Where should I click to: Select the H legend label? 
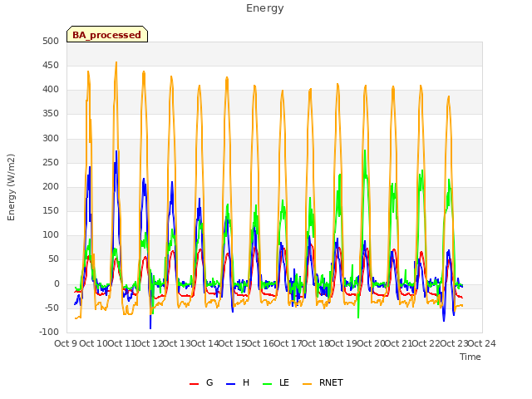246,382
